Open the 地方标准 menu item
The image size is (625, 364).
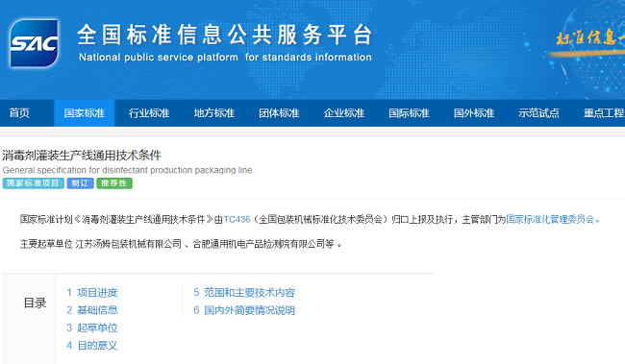point(214,113)
